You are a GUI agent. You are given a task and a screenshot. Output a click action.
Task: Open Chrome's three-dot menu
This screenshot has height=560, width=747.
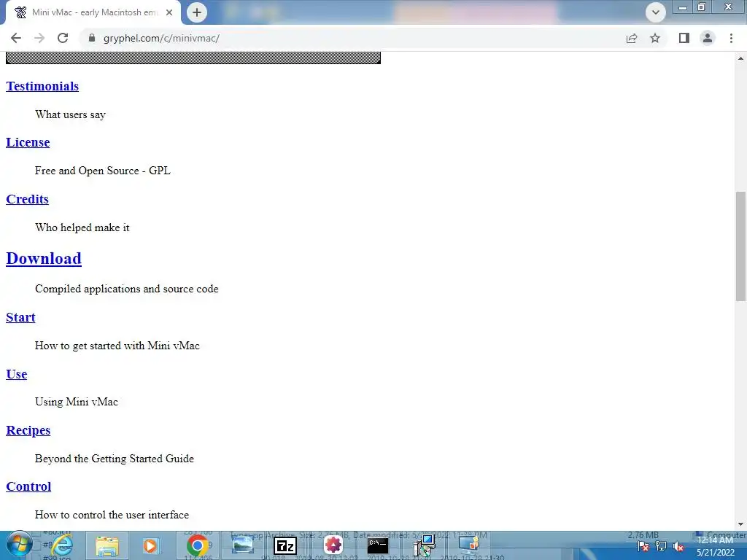731,38
